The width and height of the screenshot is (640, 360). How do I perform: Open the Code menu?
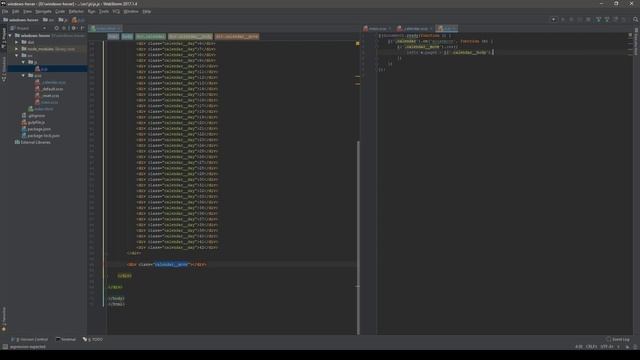60,11
